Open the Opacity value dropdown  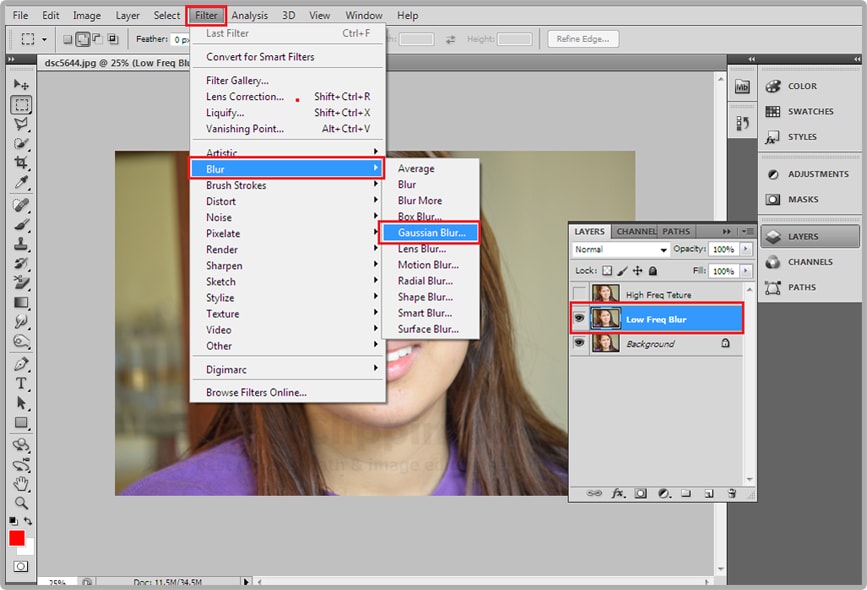pos(747,250)
